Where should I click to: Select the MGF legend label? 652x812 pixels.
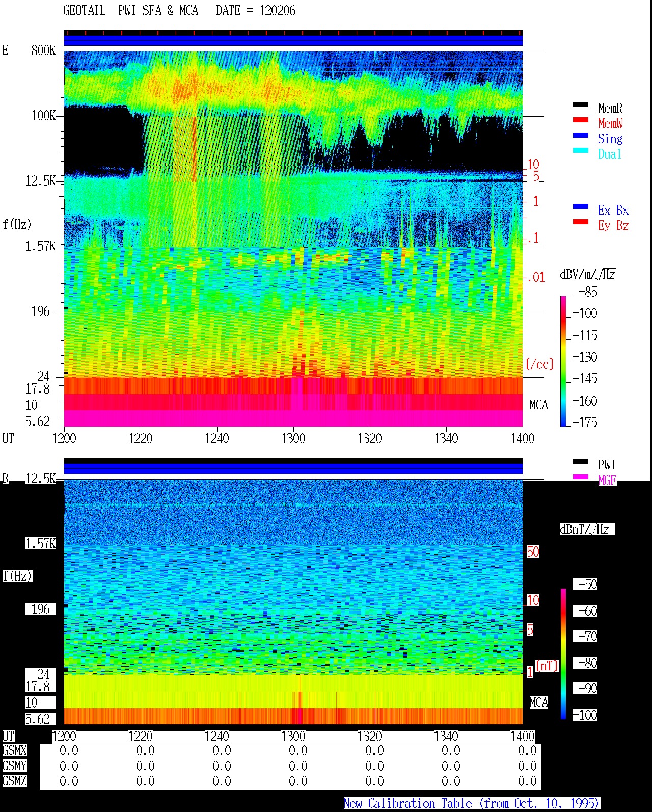pos(607,480)
